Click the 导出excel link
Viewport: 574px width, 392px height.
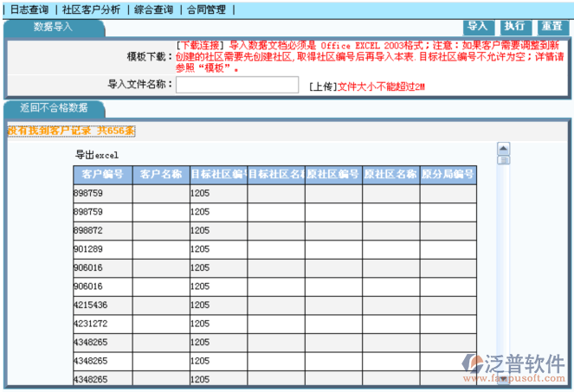[96, 156]
